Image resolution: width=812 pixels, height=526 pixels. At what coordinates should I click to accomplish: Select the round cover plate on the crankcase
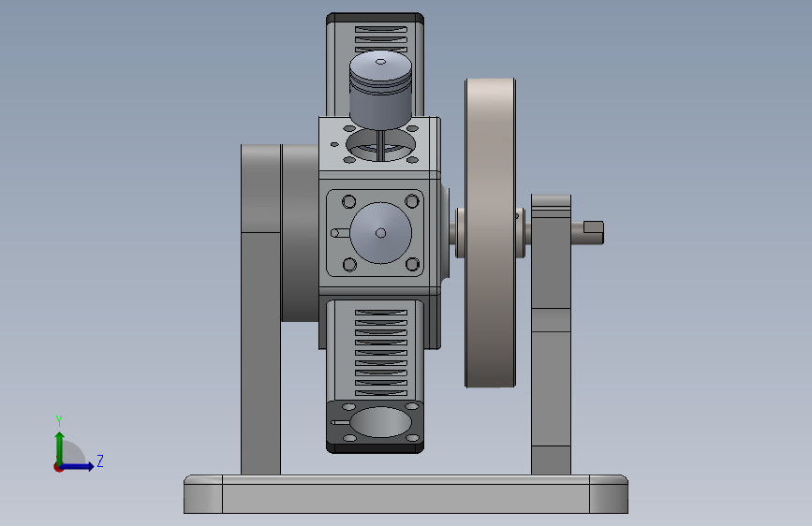click(x=380, y=233)
